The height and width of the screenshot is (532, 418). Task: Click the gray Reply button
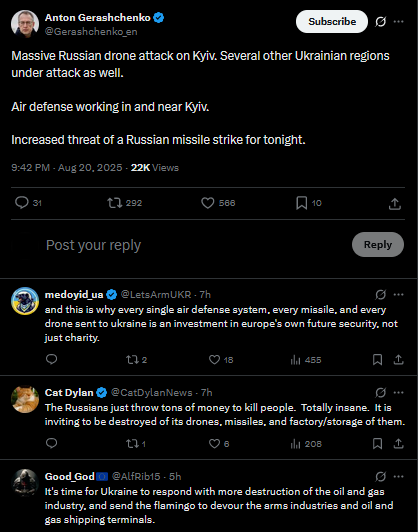coord(378,244)
